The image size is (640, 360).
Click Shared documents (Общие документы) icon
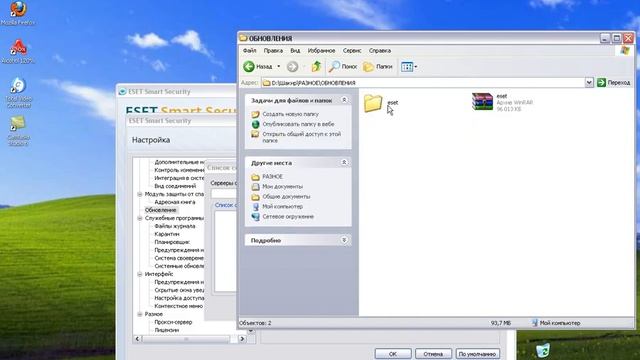point(256,197)
